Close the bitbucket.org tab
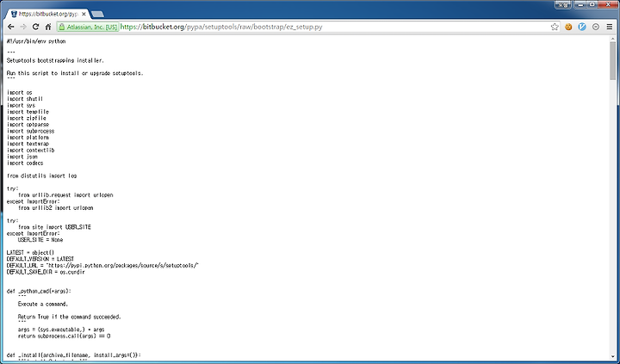The image size is (620, 364). (x=84, y=14)
